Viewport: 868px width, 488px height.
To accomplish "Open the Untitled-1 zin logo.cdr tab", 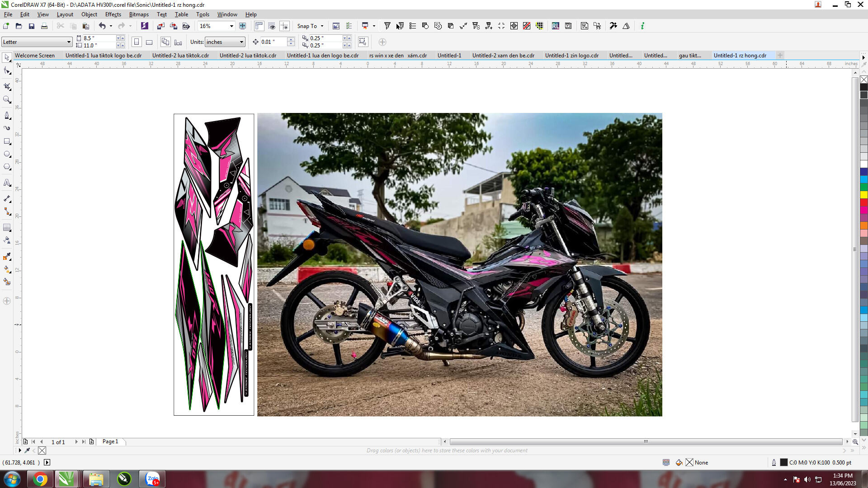I will [571, 56].
